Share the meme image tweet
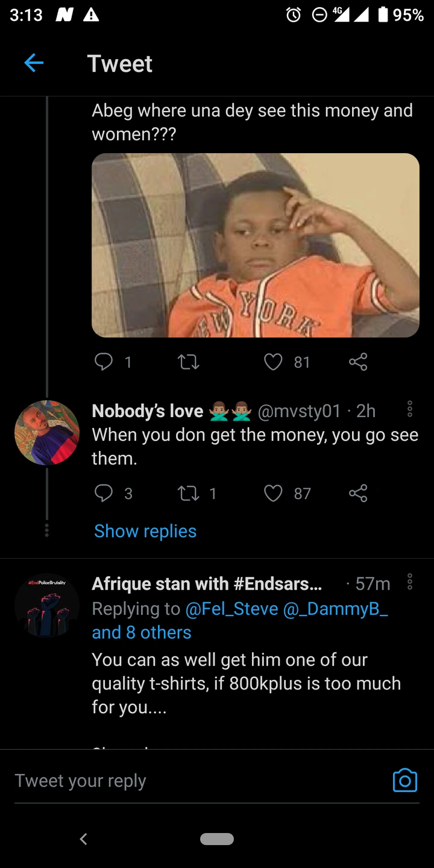This screenshot has height=868, width=434. (358, 362)
